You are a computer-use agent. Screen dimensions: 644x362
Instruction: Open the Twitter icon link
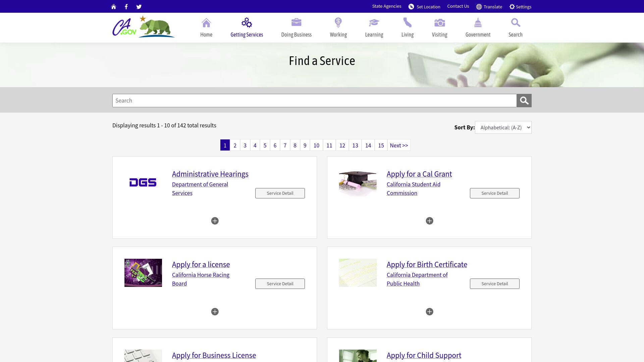pyautogui.click(x=139, y=7)
